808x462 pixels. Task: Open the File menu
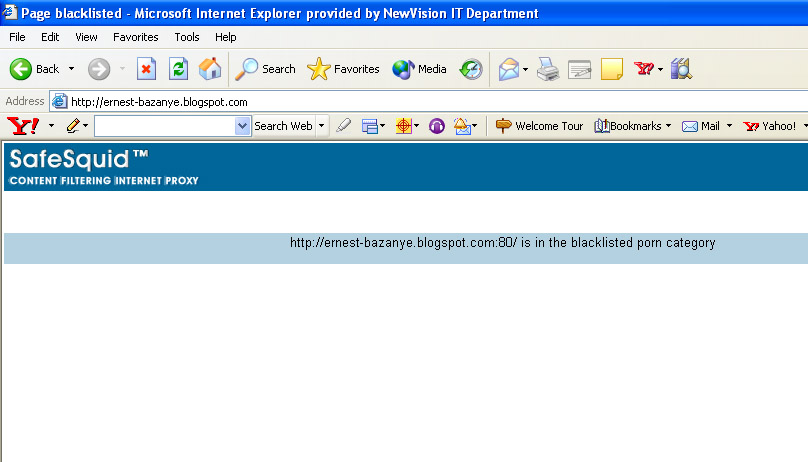click(17, 37)
